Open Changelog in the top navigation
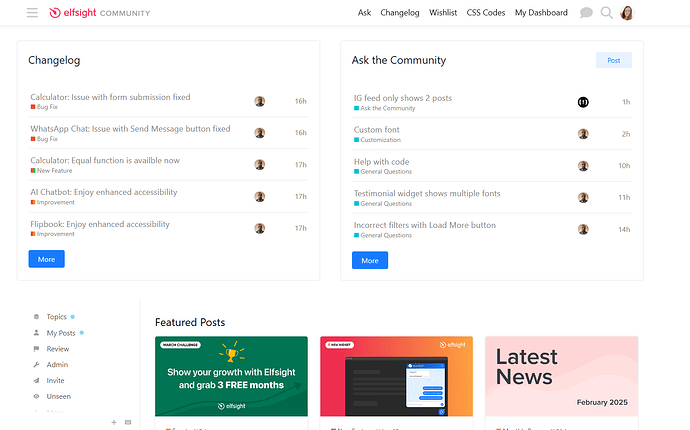Image resolution: width=690 pixels, height=430 pixels. coord(400,13)
